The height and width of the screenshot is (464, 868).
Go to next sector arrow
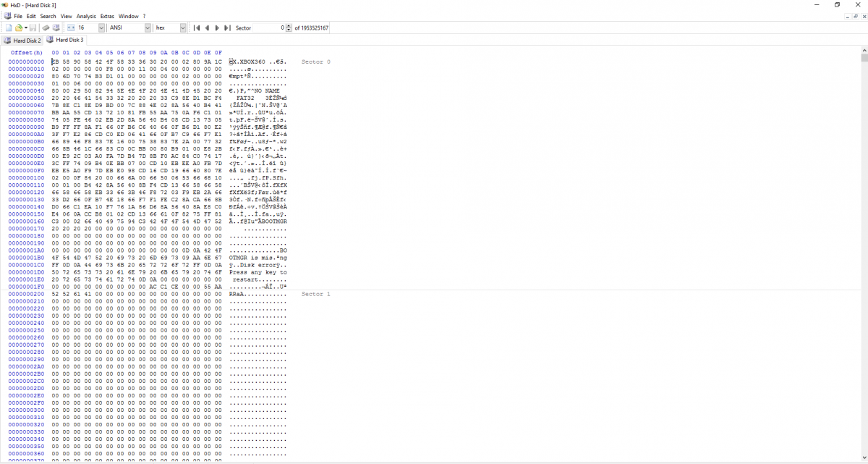(x=217, y=28)
